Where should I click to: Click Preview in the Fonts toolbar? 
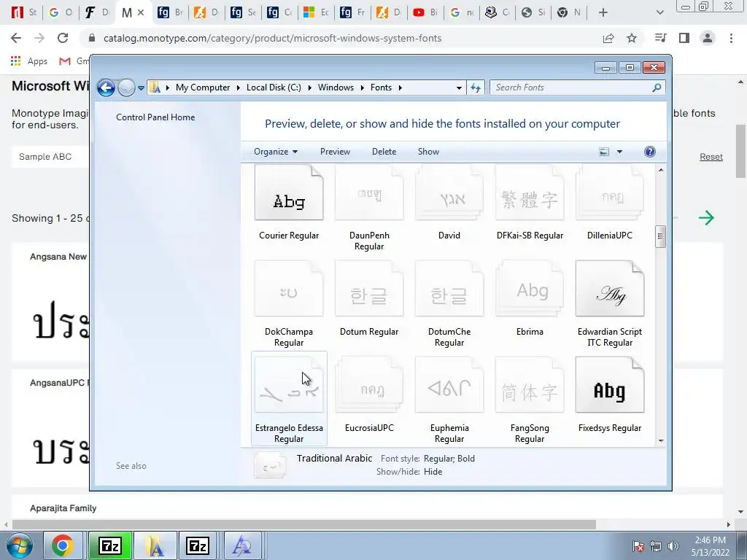[335, 152]
